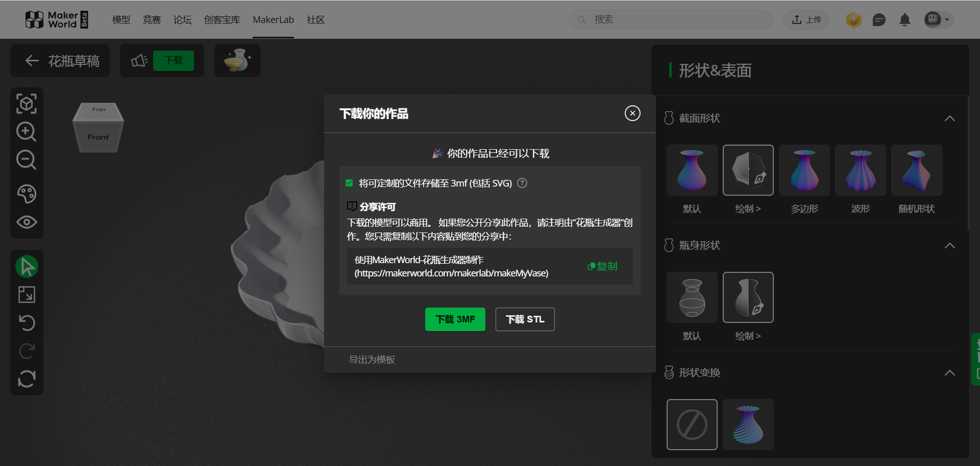This screenshot has height=466, width=980.
Task: Select the 绘制 cross-section draw thumbnail
Action: coord(748,170)
